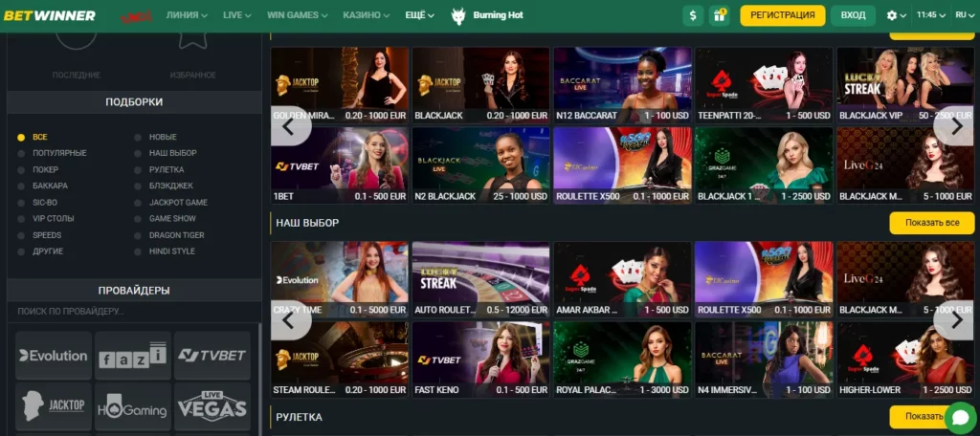
Task: Click the РЕГИСТРАЦИЯ button
Action: [783, 15]
